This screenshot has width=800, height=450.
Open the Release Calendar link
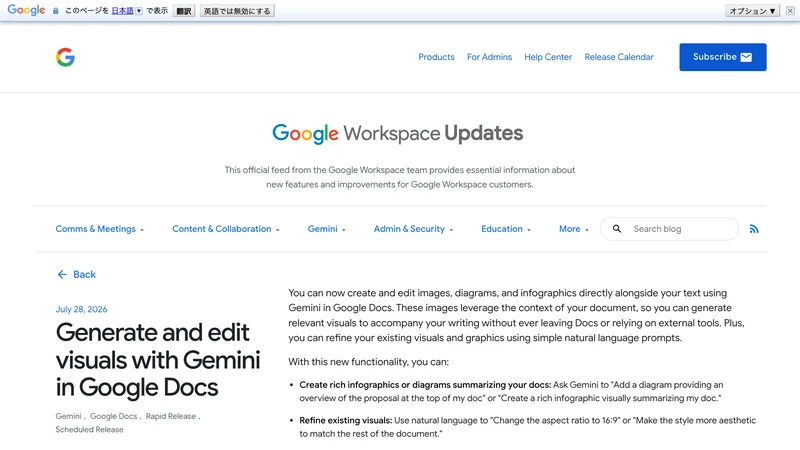click(619, 57)
